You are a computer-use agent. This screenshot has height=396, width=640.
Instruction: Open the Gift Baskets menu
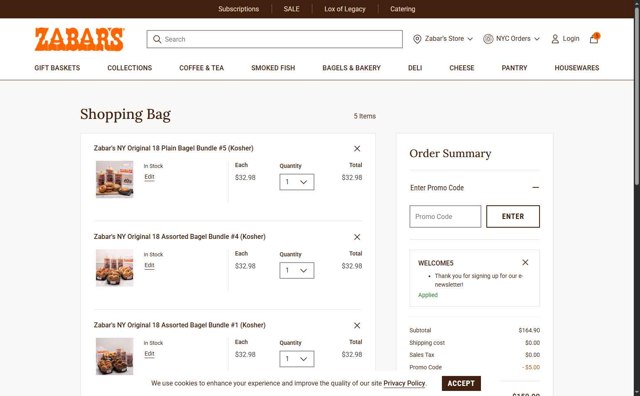[x=57, y=68]
